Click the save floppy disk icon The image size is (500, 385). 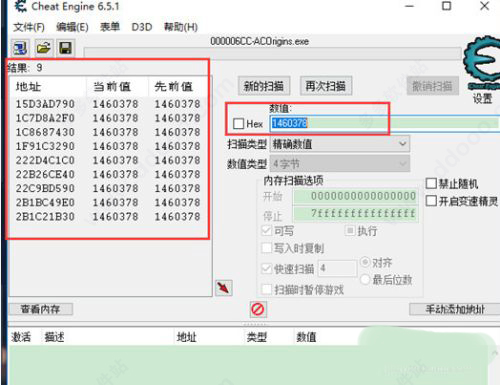[x=65, y=49]
